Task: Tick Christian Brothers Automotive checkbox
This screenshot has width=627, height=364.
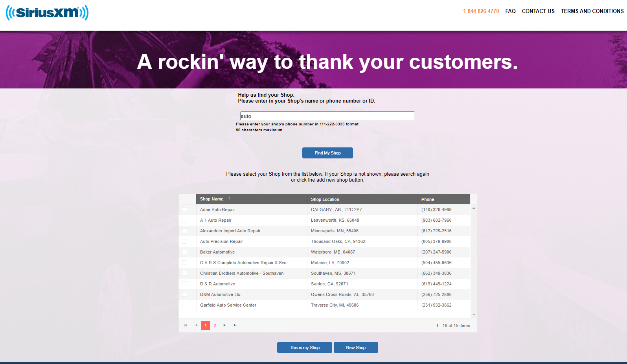Action: click(184, 273)
